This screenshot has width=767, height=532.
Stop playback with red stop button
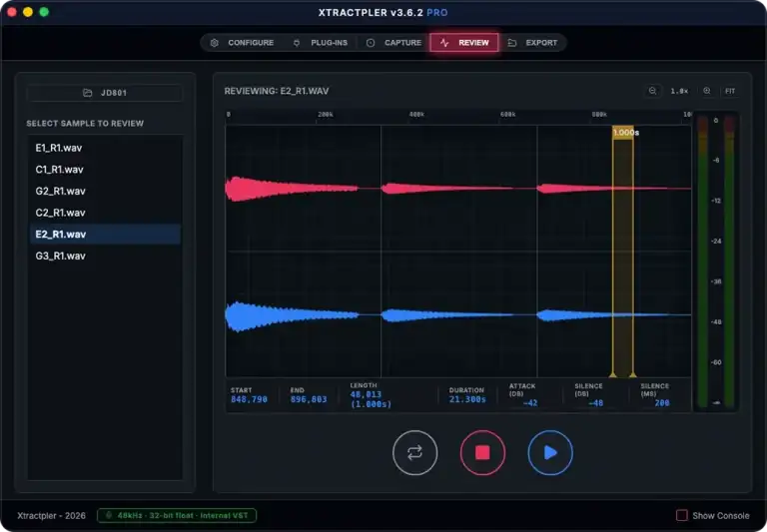482,452
